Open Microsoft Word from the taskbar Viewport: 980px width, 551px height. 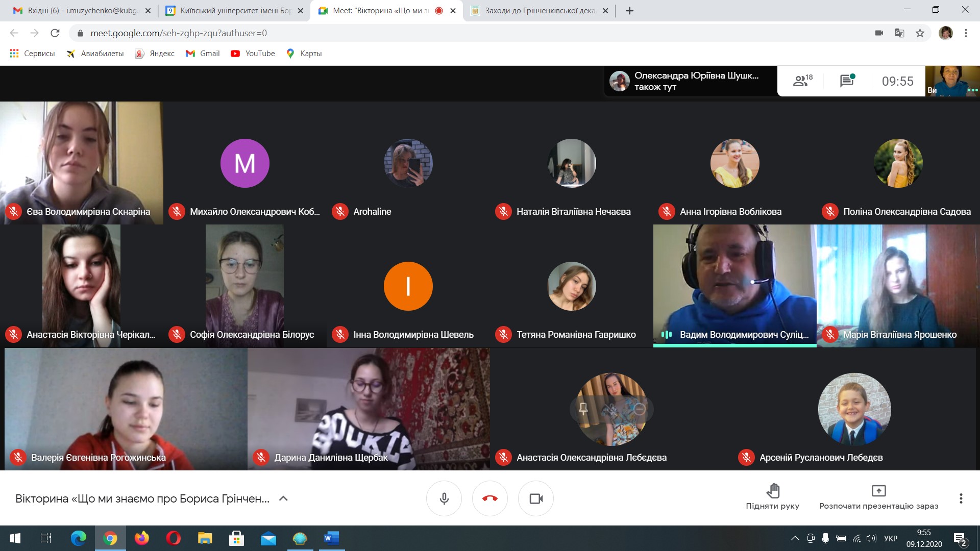pyautogui.click(x=331, y=538)
